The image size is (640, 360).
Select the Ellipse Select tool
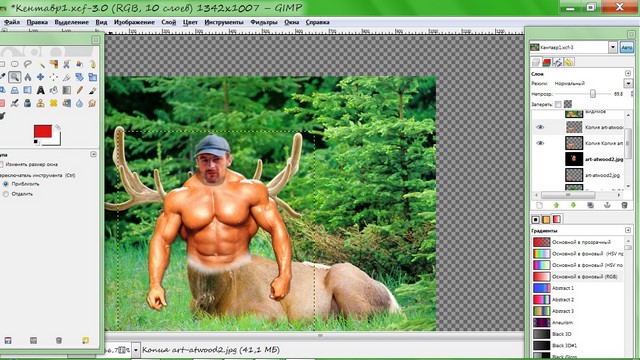pyautogui.click(x=15, y=64)
